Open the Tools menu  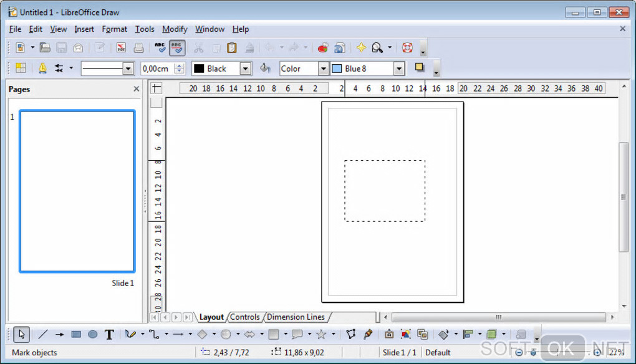[x=145, y=29]
